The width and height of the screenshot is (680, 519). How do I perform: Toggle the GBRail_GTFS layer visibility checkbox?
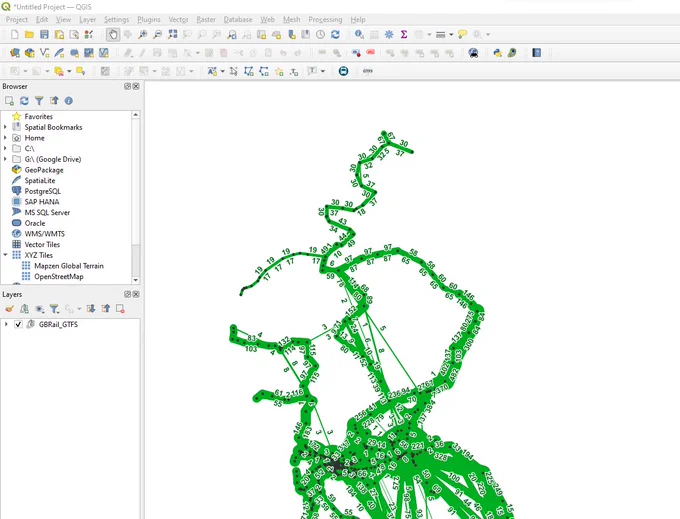coord(18,324)
